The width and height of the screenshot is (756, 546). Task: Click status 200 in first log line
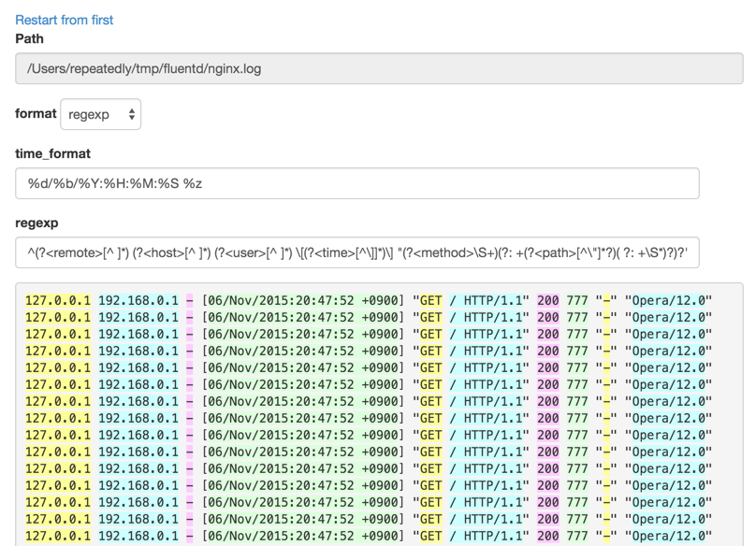pos(547,301)
